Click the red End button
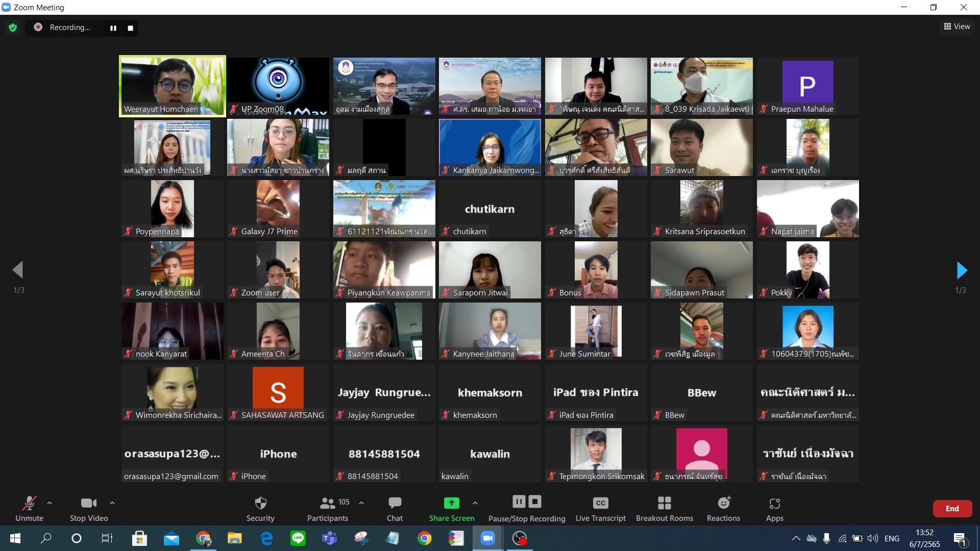 click(x=952, y=508)
